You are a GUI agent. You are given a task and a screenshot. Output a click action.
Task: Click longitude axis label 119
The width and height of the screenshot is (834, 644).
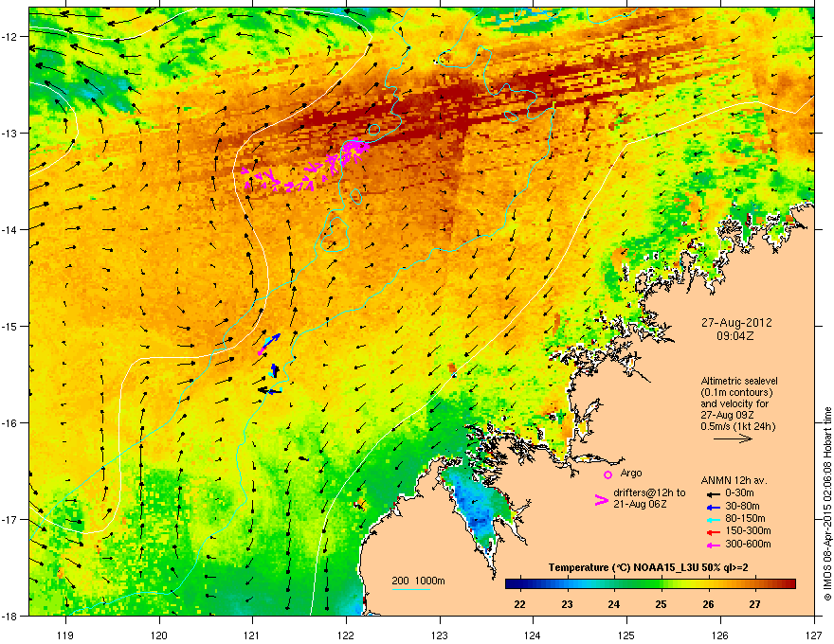65,635
